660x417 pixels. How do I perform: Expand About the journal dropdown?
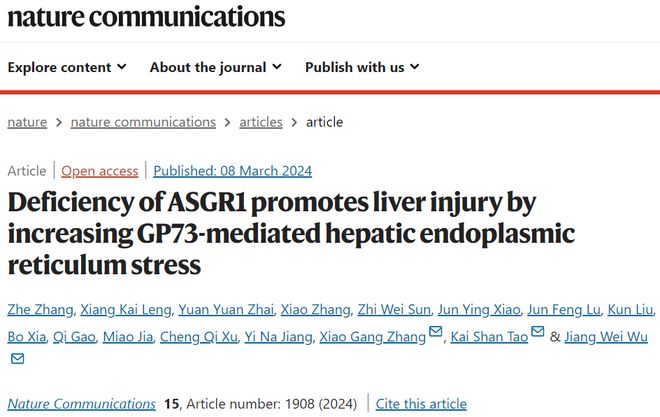pos(216,67)
